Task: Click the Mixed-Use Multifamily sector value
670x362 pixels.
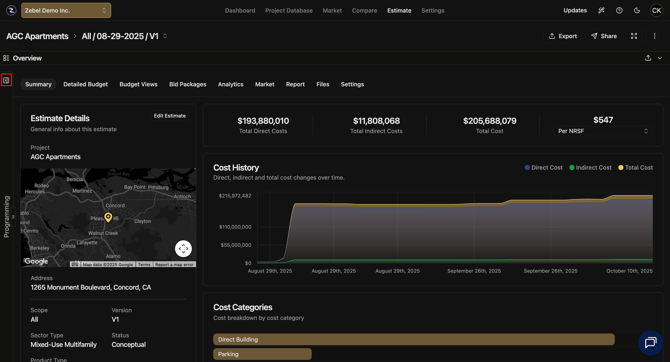Action: [64, 344]
